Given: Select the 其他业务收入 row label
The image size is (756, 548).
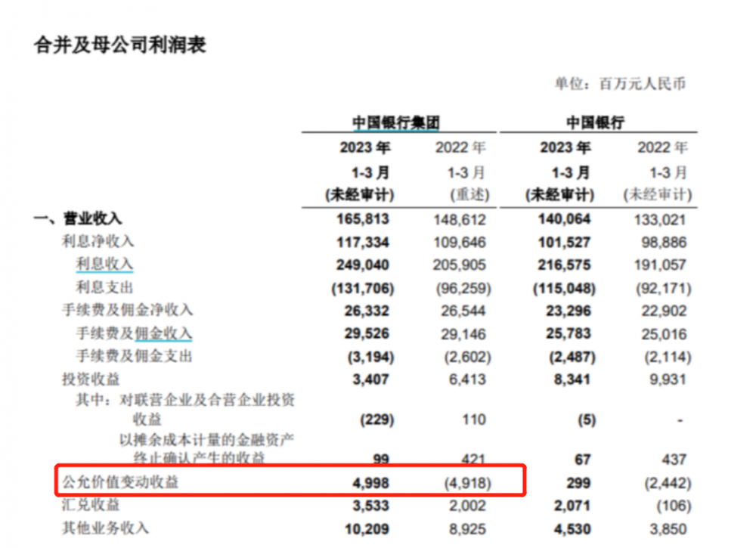Looking at the screenshot, I should 105,528.
